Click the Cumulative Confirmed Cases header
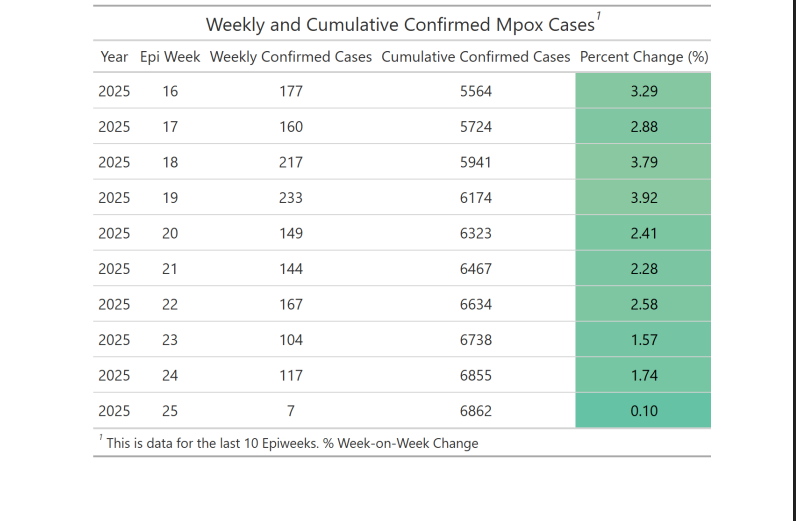This screenshot has height=521, width=796. [x=476, y=57]
